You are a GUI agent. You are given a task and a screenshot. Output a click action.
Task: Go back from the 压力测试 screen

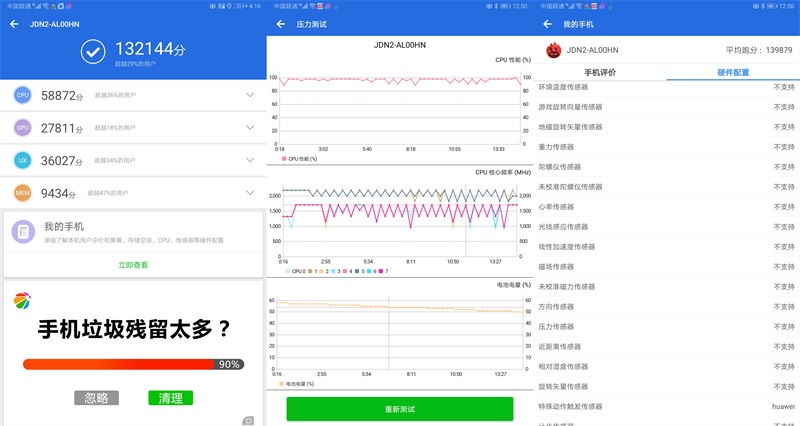(x=281, y=24)
